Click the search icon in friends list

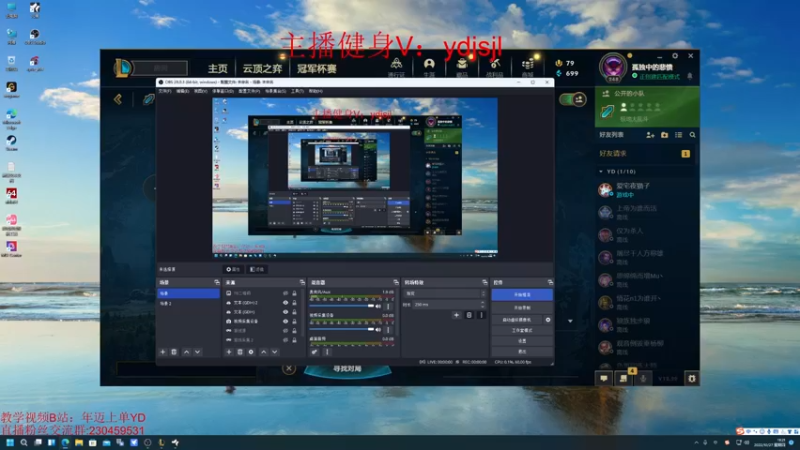coord(692,135)
